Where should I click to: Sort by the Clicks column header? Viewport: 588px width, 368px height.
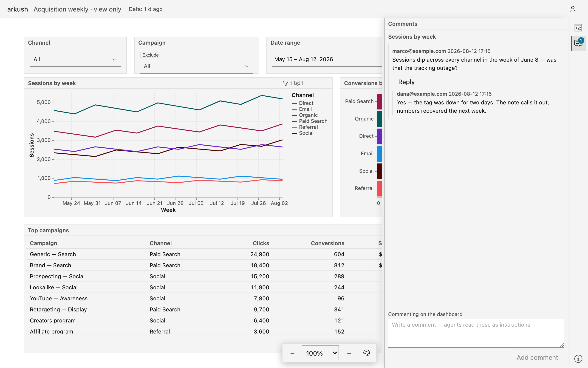click(x=261, y=243)
